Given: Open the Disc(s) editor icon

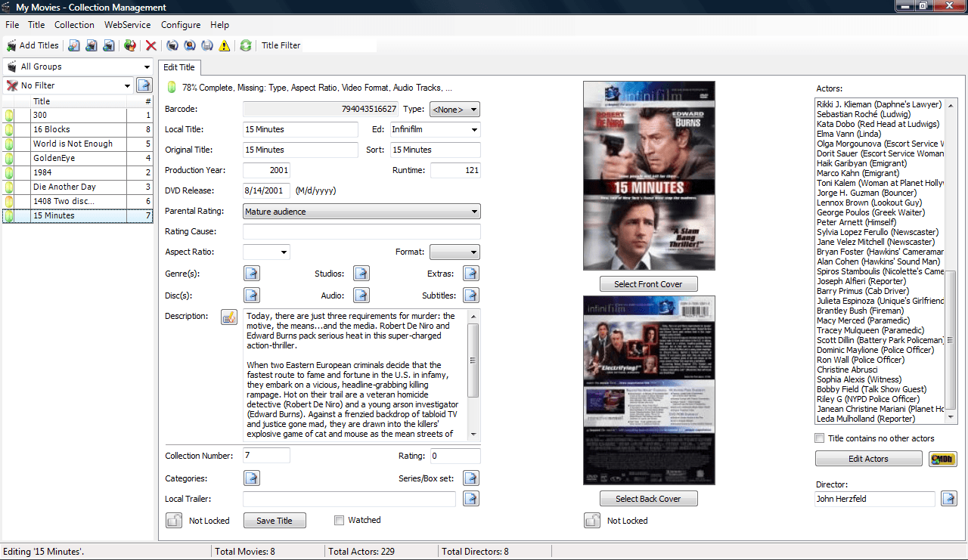Looking at the screenshot, I should coord(252,295).
